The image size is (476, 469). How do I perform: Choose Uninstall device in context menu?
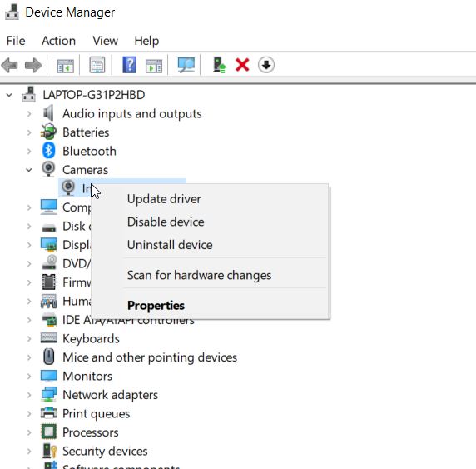coord(170,245)
